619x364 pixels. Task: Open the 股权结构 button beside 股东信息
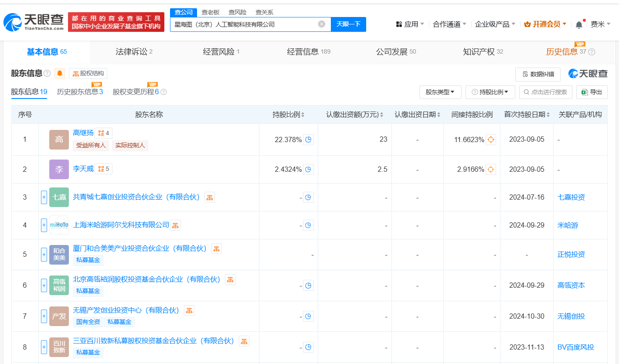[x=88, y=73]
